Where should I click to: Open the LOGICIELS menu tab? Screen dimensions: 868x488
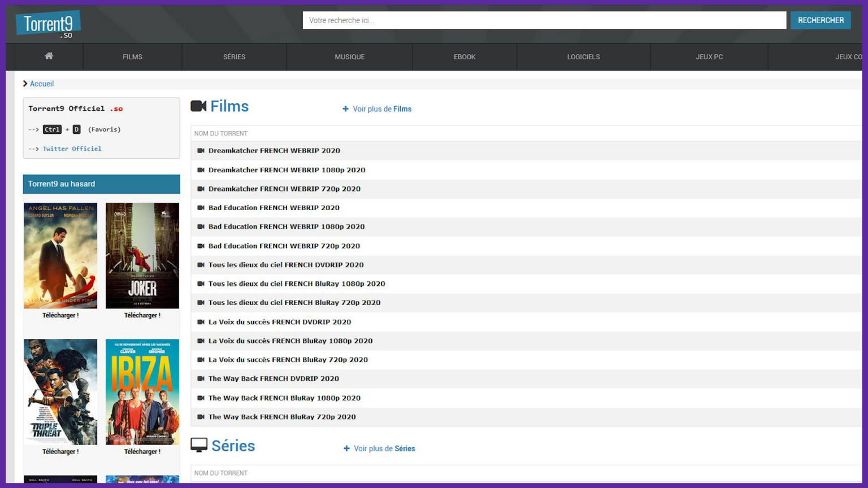pyautogui.click(x=583, y=56)
